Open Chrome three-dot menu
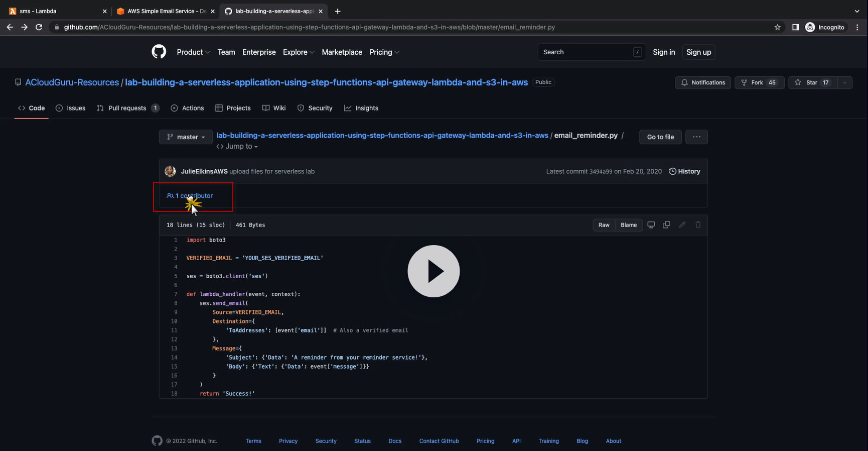The width and height of the screenshot is (868, 451). coord(857,27)
